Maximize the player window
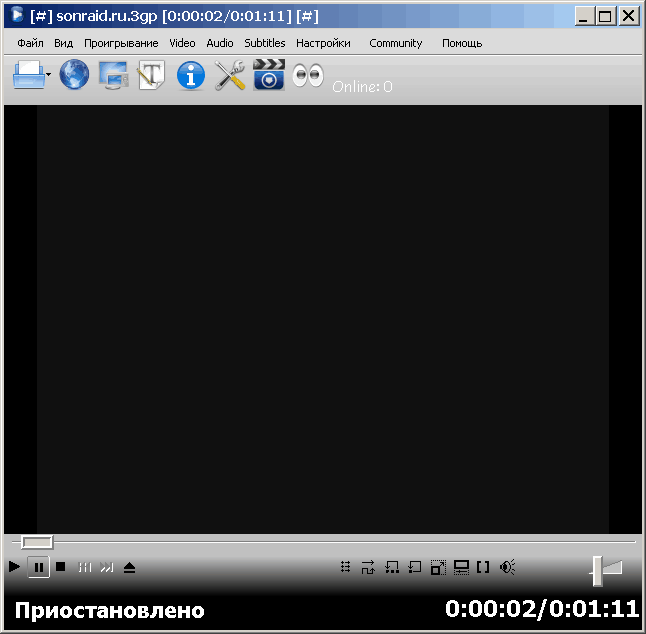The width and height of the screenshot is (646, 634). (x=606, y=16)
